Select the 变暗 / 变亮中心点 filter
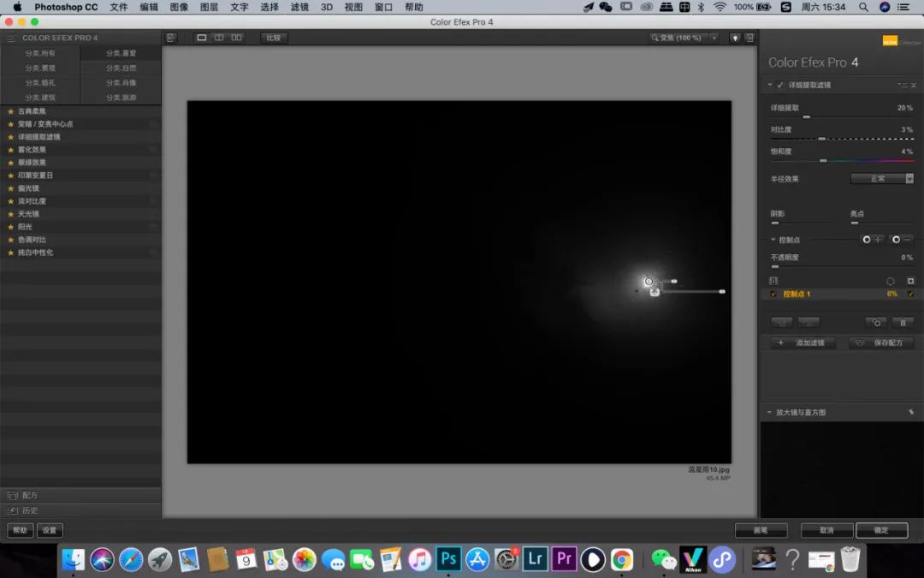Screen dimensions: 924x578 click(45, 124)
